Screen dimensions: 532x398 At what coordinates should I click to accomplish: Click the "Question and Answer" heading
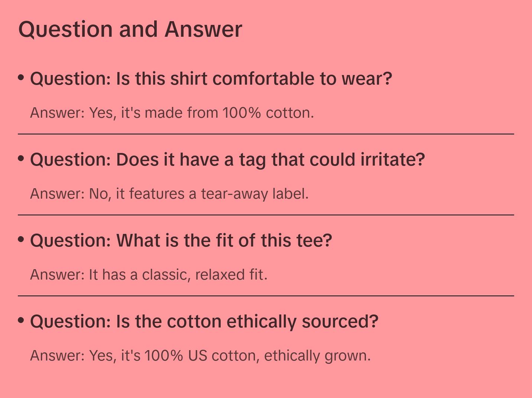tap(130, 29)
